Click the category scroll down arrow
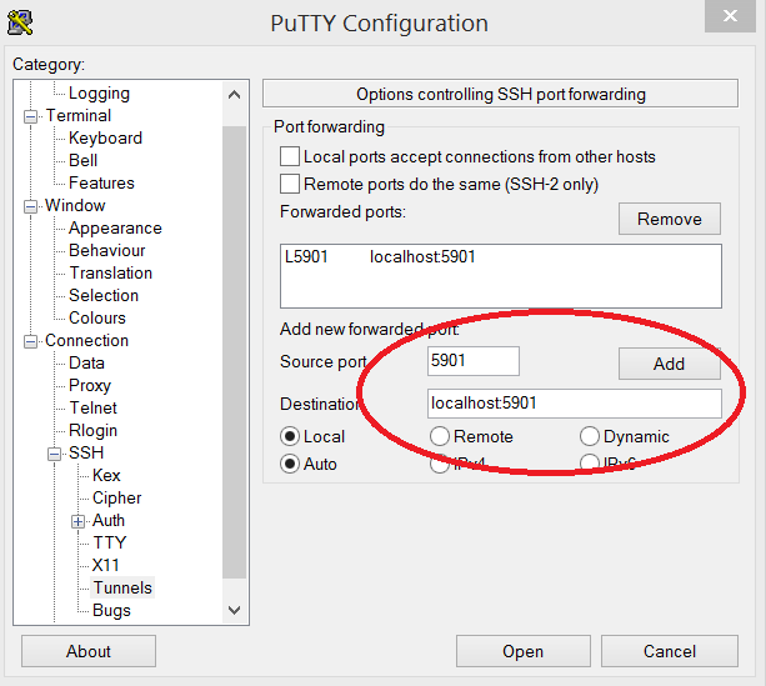Image resolution: width=766 pixels, height=686 pixels. (x=234, y=610)
